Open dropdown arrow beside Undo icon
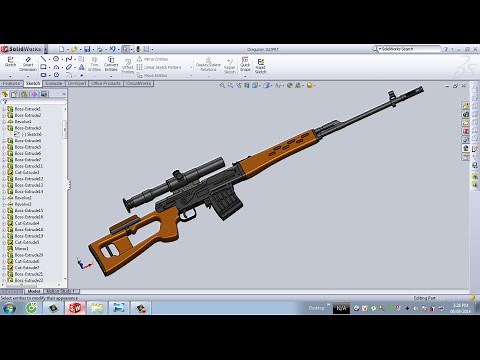 (x=118, y=50)
